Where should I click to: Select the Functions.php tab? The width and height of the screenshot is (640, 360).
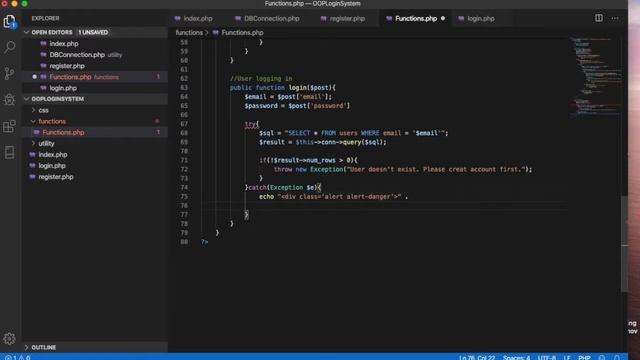(416, 18)
